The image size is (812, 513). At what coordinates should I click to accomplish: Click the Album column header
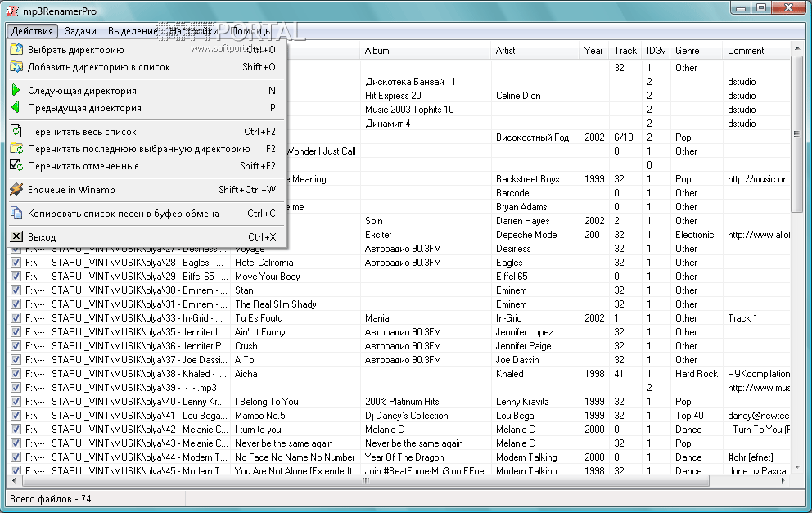pyautogui.click(x=377, y=51)
